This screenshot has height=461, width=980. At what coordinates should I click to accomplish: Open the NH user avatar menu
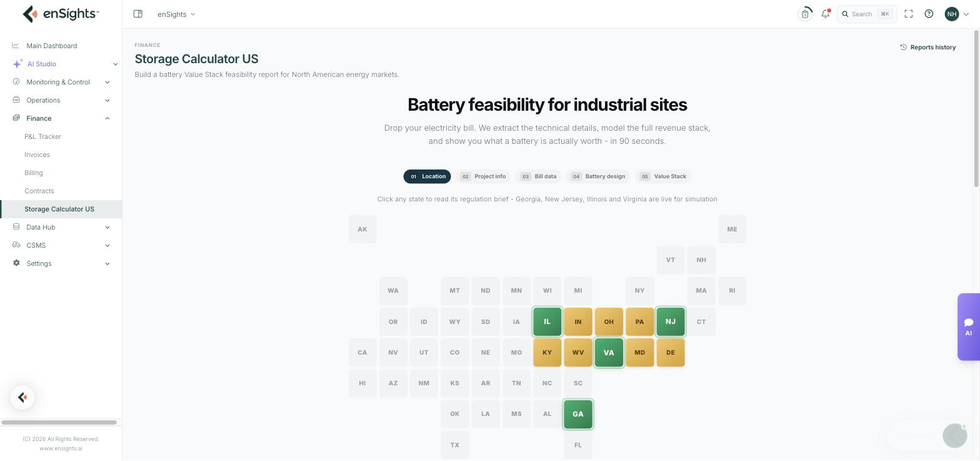pyautogui.click(x=956, y=14)
